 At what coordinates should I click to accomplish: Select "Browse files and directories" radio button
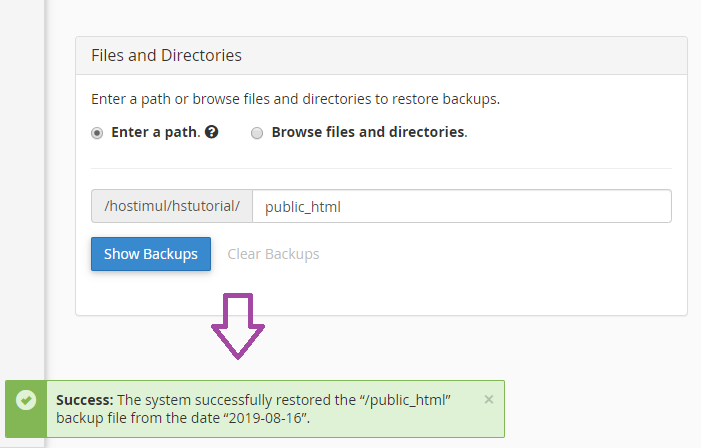pos(257,132)
